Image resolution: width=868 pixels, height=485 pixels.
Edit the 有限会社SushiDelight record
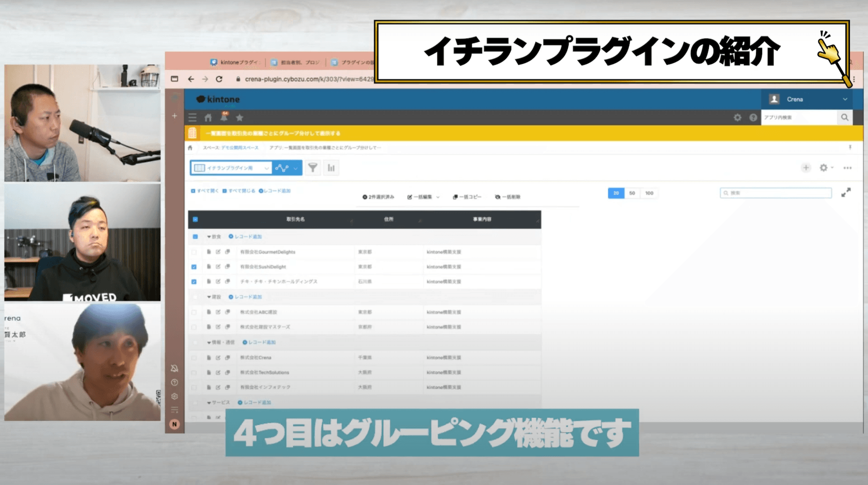[218, 267]
